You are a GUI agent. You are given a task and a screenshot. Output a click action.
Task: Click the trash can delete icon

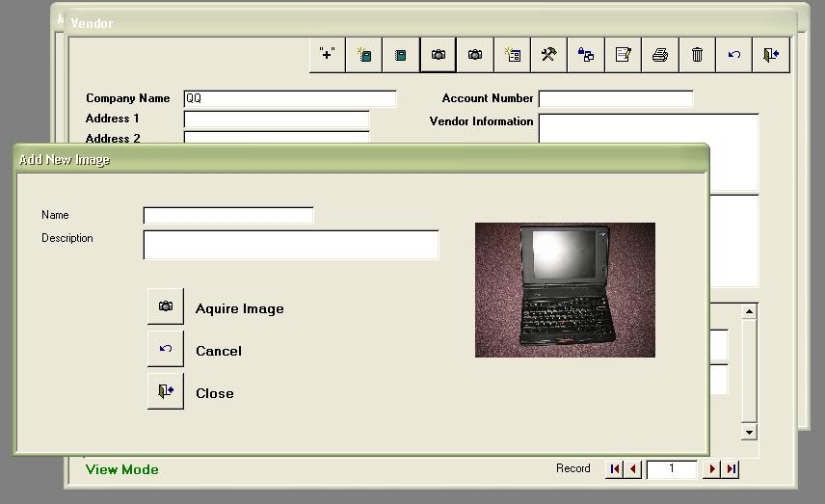[x=697, y=55]
